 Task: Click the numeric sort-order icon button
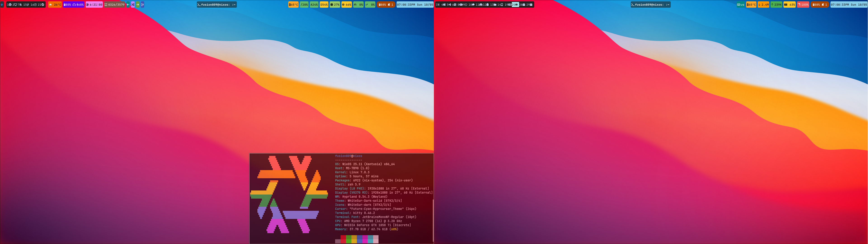click(143, 5)
